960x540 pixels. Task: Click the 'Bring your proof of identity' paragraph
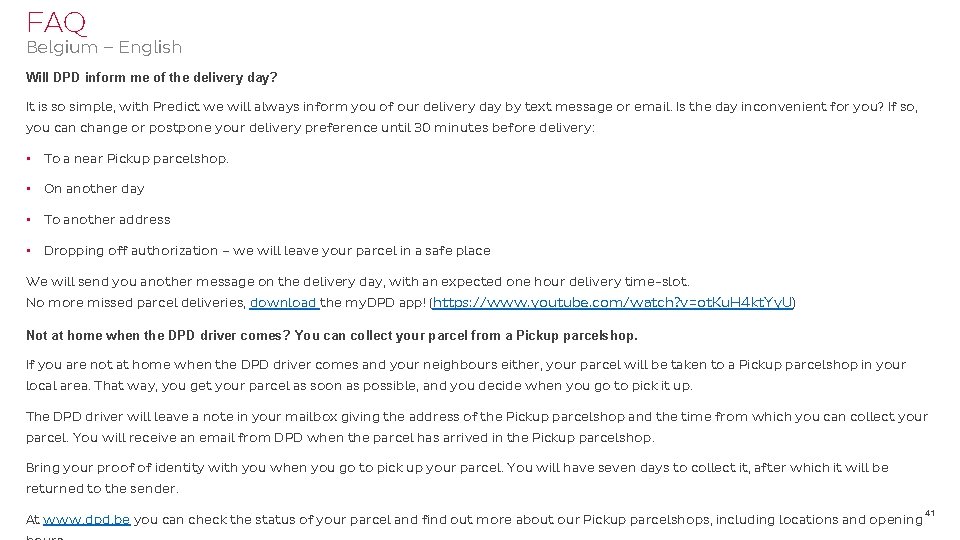click(x=457, y=468)
